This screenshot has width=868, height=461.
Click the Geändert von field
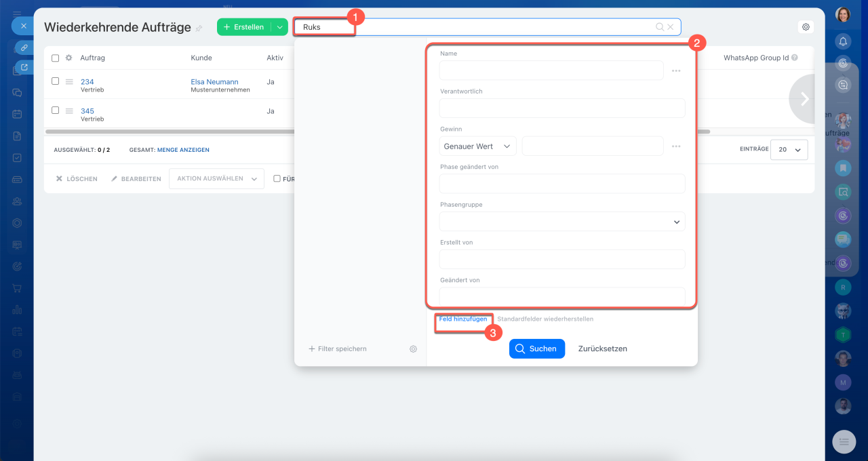(x=562, y=296)
